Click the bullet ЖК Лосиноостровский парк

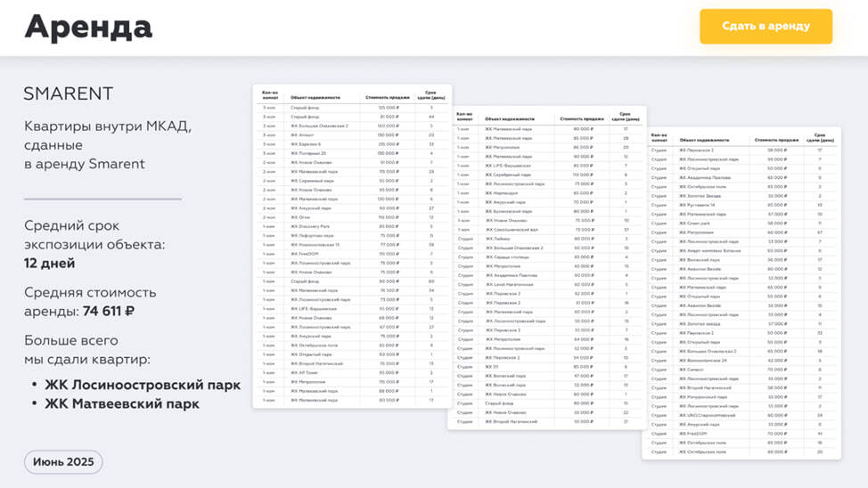(143, 385)
